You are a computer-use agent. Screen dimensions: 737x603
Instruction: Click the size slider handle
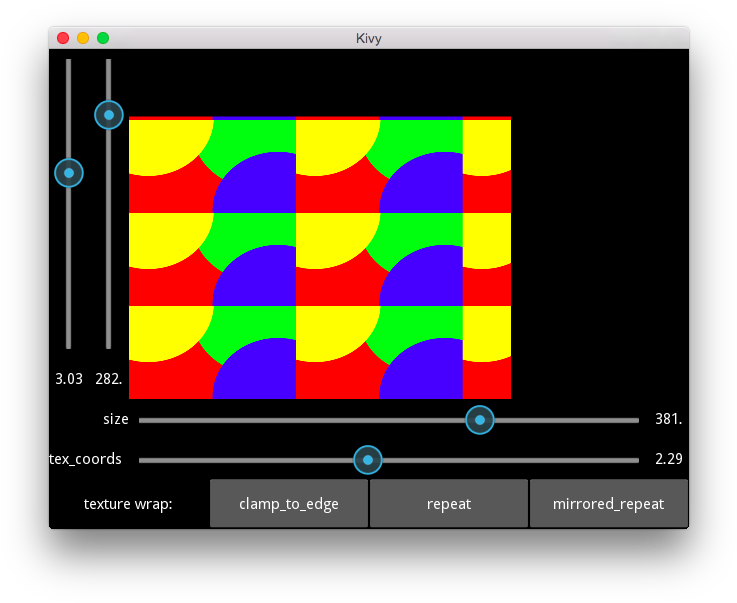point(479,420)
